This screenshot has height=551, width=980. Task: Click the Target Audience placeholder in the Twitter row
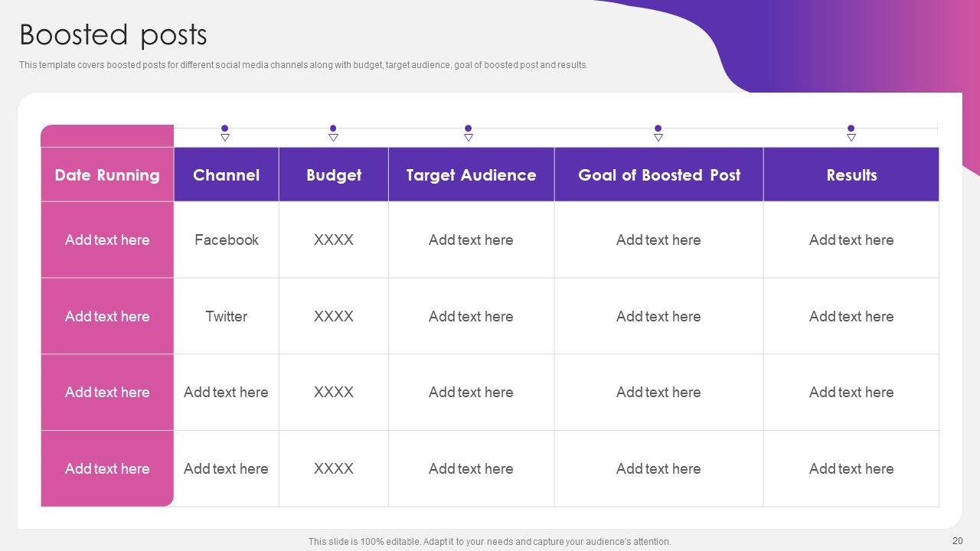click(x=471, y=316)
